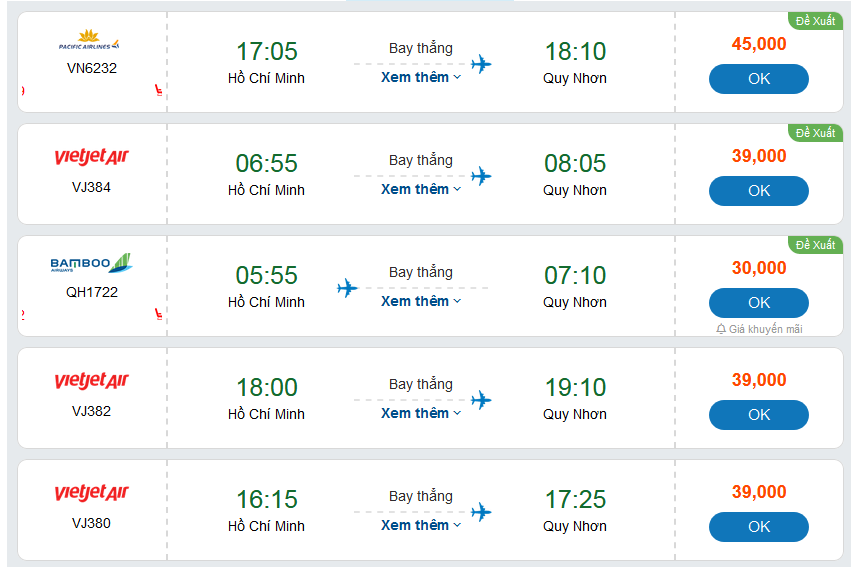Click the Giá khuyến mãi promotion label
This screenshot has width=851, height=567.
point(765,329)
